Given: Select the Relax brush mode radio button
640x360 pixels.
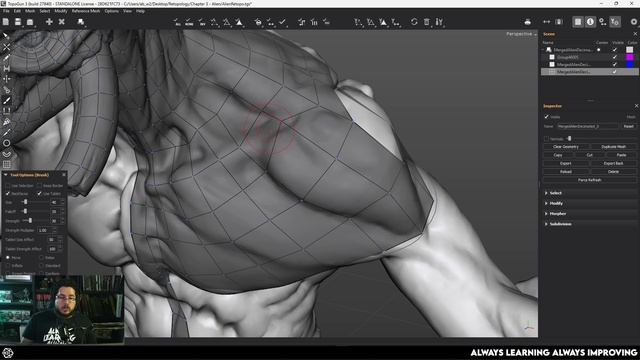Looking at the screenshot, I should tap(41, 258).
